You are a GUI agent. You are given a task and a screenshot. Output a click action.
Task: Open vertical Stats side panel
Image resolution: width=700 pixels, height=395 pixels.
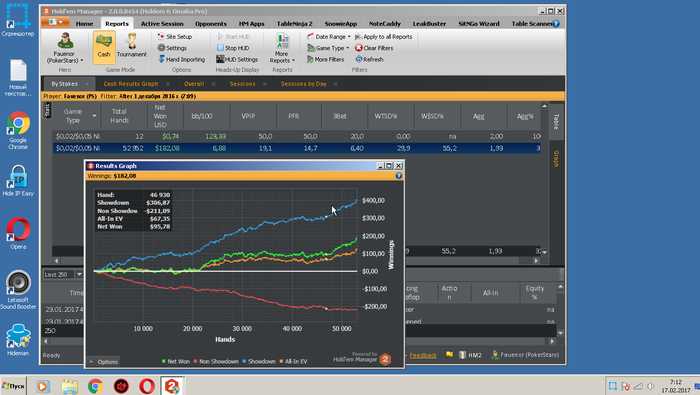point(47,110)
